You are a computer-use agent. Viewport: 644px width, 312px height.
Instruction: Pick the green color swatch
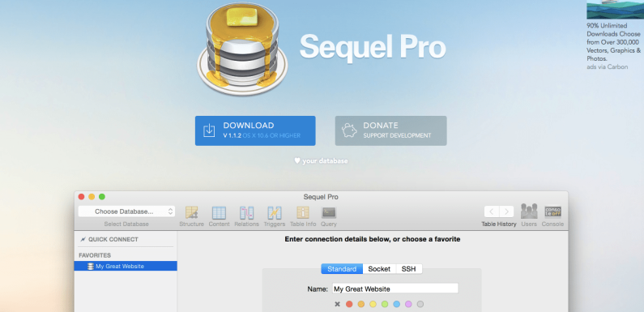(x=385, y=304)
